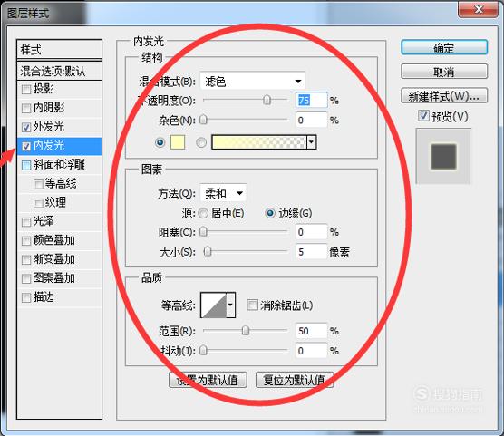The image size is (504, 436).
Task: Enable the 内阴影 inner shadow checkbox
Action: [26, 109]
